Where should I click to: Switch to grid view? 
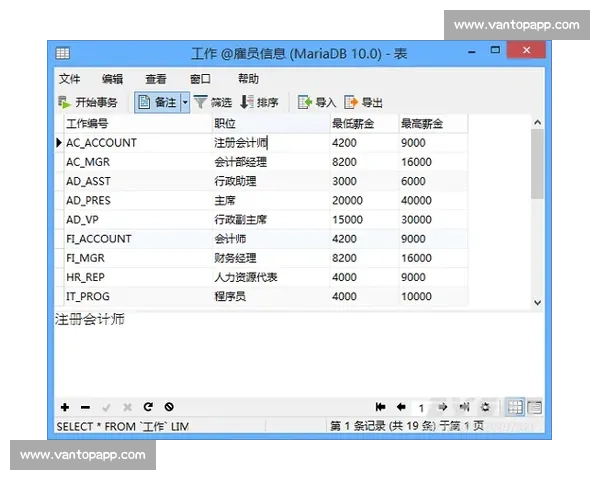(x=515, y=407)
